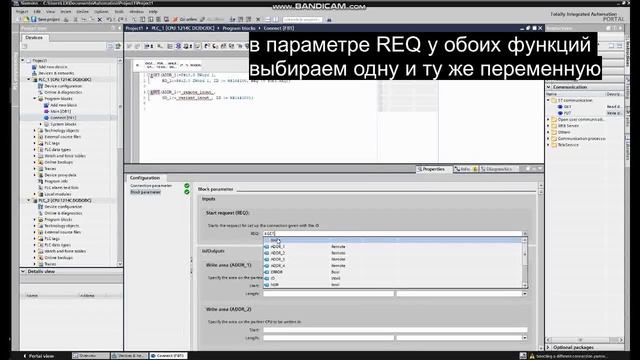This screenshot has width=640, height=360.
Task: Open the Online menu
Action: pyautogui.click(x=82, y=12)
